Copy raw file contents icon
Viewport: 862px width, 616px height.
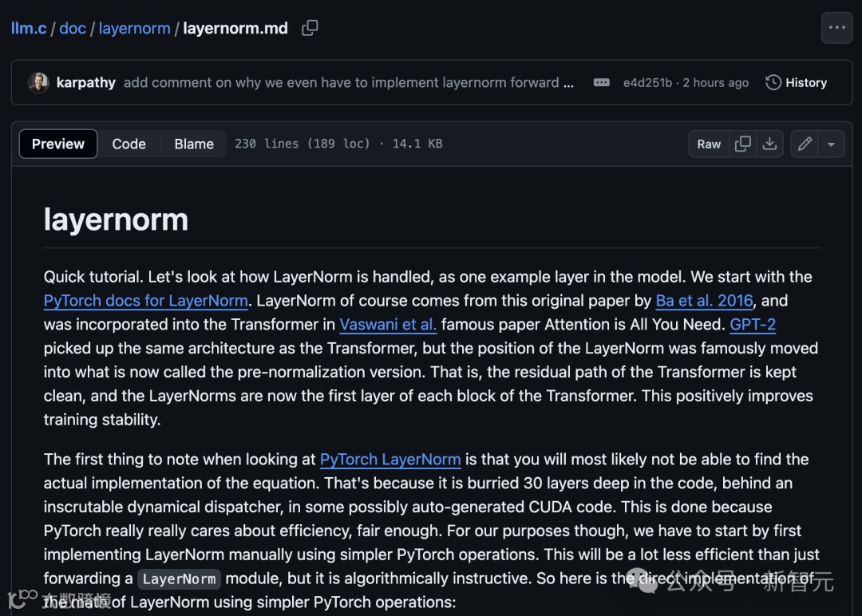743,144
